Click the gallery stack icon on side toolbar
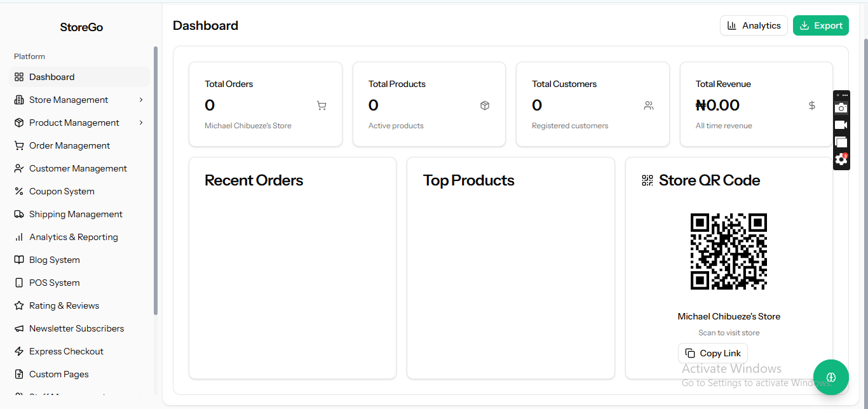This screenshot has width=868, height=409. click(841, 142)
